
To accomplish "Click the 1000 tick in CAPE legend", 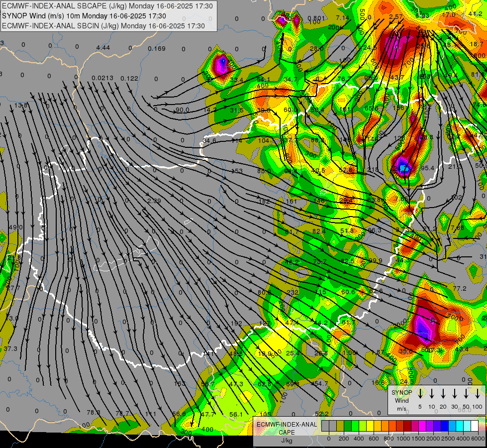I will coord(403,439).
